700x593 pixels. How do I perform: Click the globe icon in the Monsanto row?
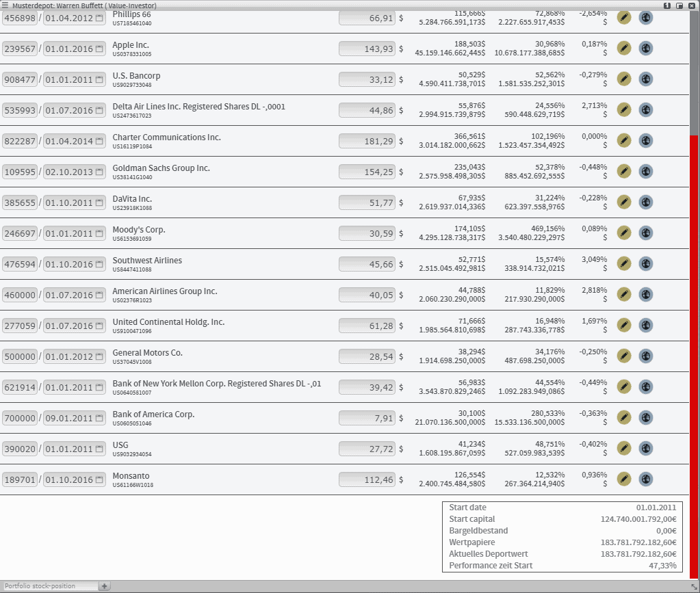645,479
